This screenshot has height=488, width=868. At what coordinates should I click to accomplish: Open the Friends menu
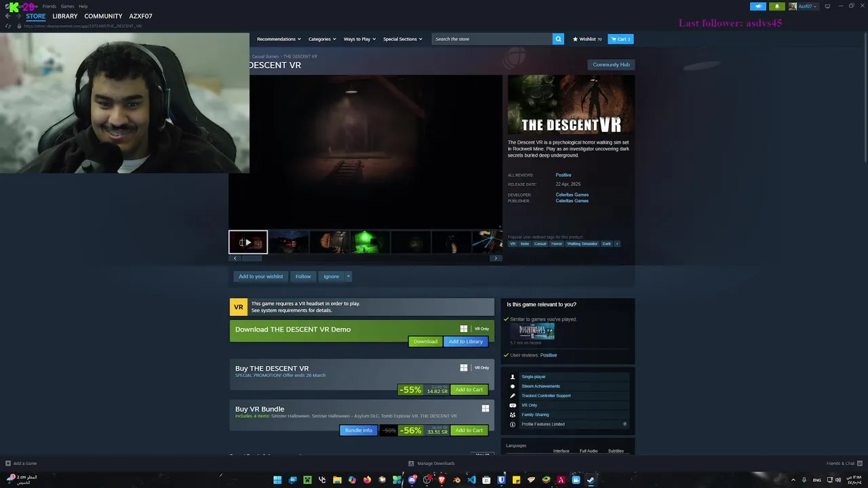[x=49, y=6]
